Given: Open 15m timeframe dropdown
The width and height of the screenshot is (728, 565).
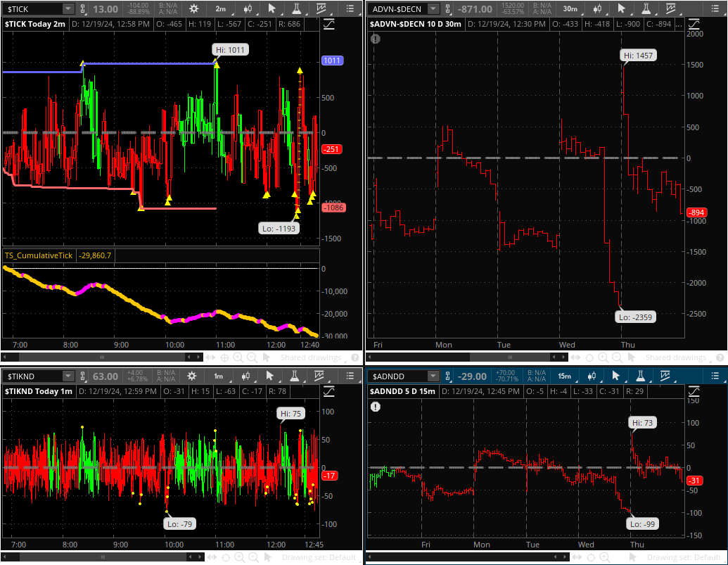Looking at the screenshot, I should (565, 376).
